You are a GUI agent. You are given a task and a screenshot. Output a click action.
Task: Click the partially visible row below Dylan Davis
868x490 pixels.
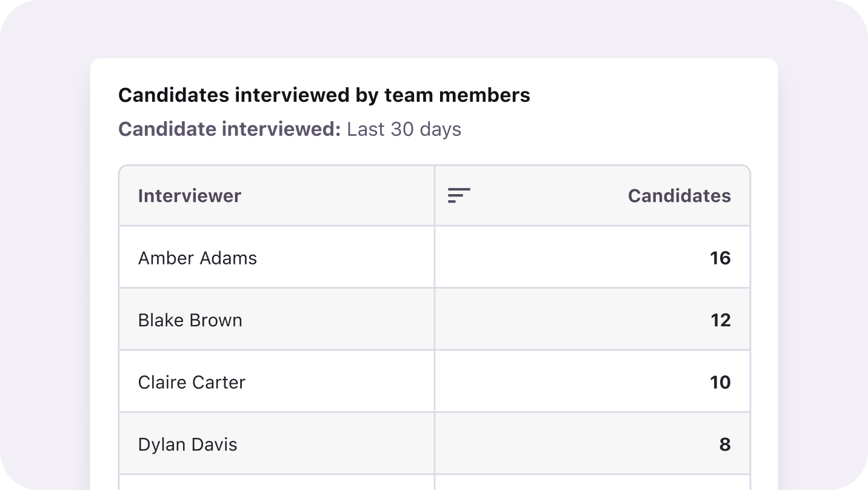tap(276, 483)
